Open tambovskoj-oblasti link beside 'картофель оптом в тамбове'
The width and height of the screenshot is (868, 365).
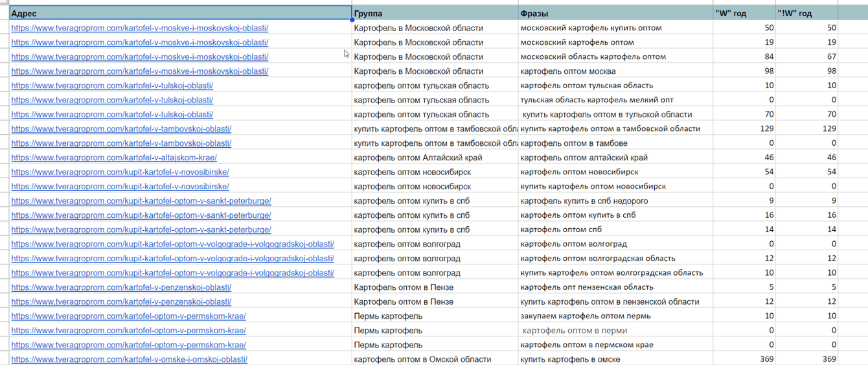[121, 143]
